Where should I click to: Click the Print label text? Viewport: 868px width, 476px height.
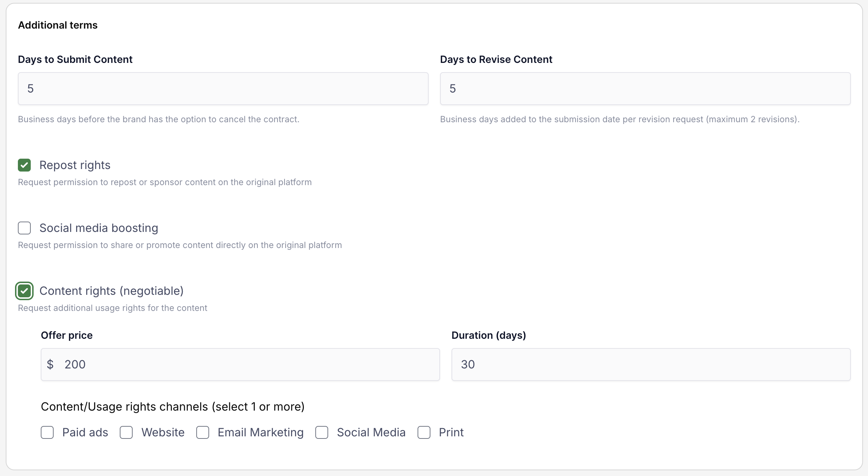click(x=451, y=432)
